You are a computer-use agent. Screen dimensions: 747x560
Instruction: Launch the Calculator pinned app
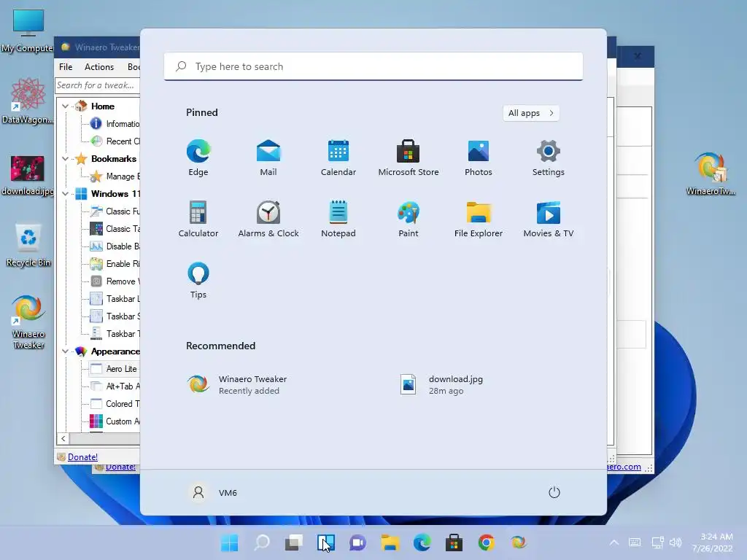pos(198,219)
